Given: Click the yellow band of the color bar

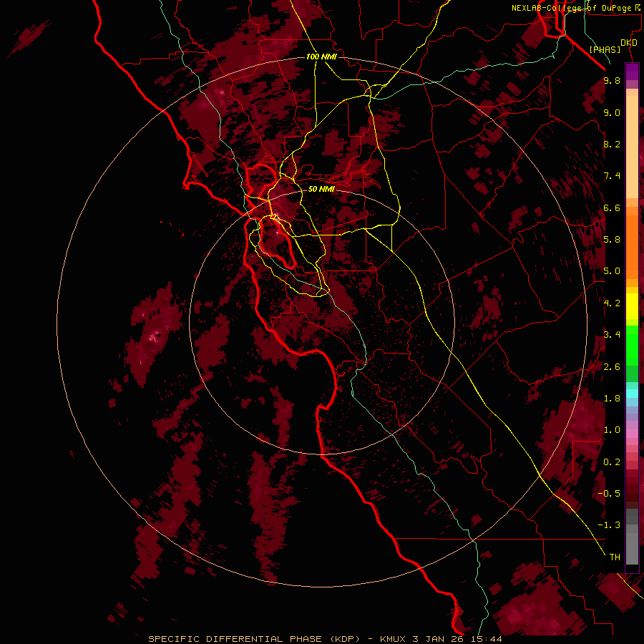Looking at the screenshot, I should [632, 306].
